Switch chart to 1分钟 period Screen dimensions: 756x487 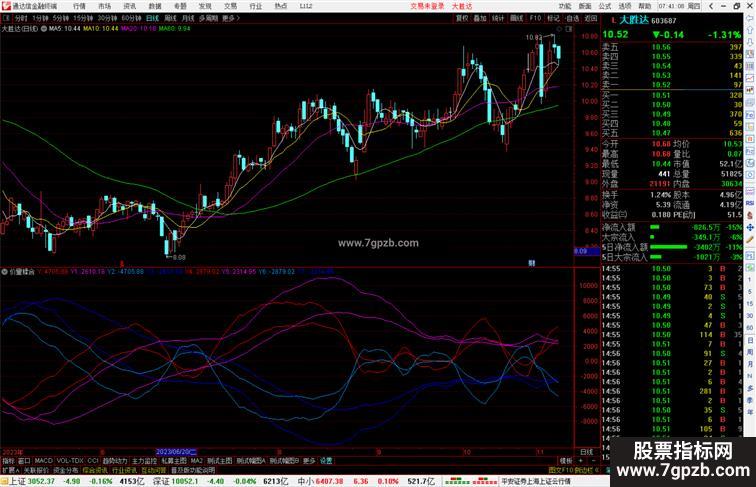[x=40, y=18]
